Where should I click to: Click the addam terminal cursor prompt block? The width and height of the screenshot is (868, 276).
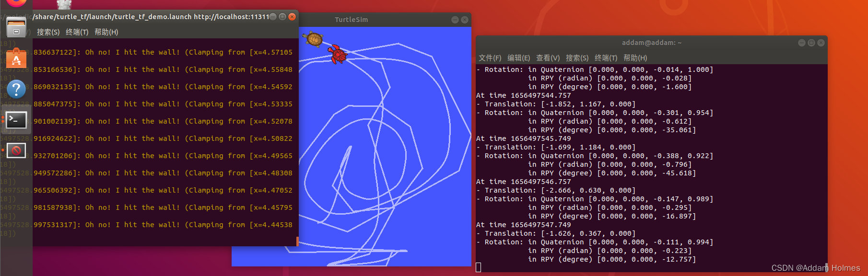tap(478, 267)
